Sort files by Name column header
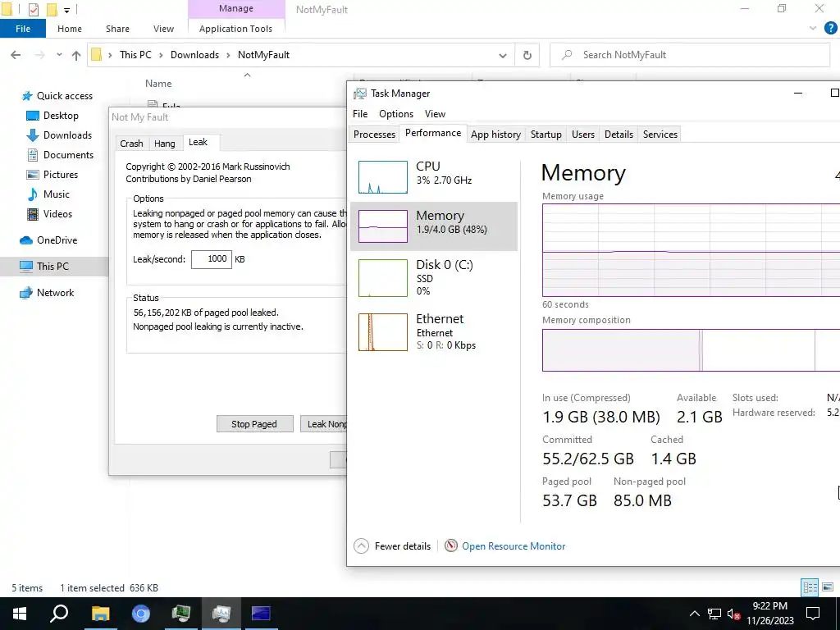840x630 pixels. (x=158, y=84)
